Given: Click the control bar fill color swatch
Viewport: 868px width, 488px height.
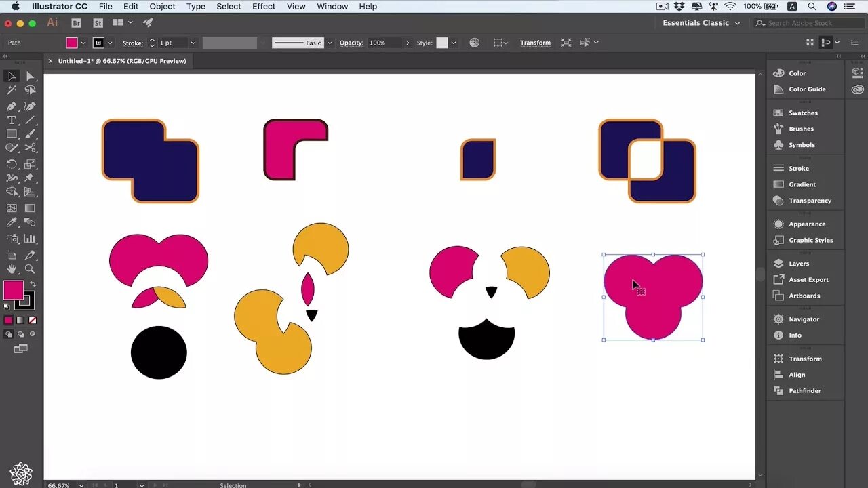Looking at the screenshot, I should coord(71,43).
